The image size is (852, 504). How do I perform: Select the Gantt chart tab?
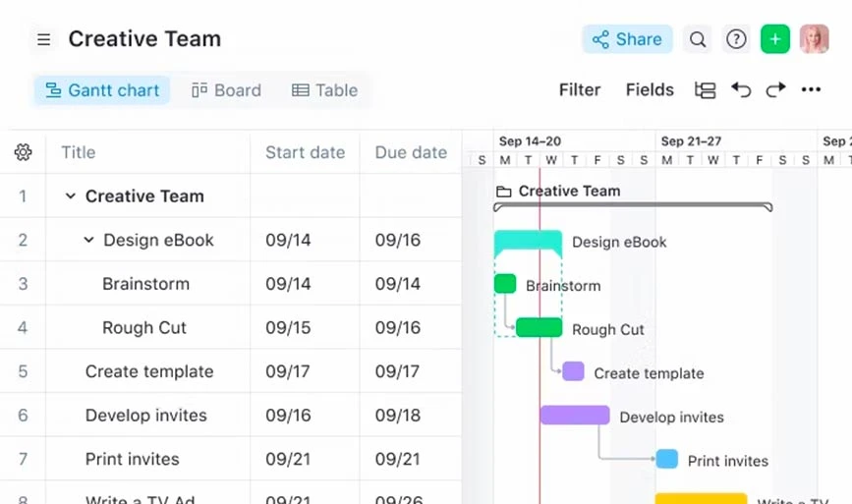tap(102, 90)
